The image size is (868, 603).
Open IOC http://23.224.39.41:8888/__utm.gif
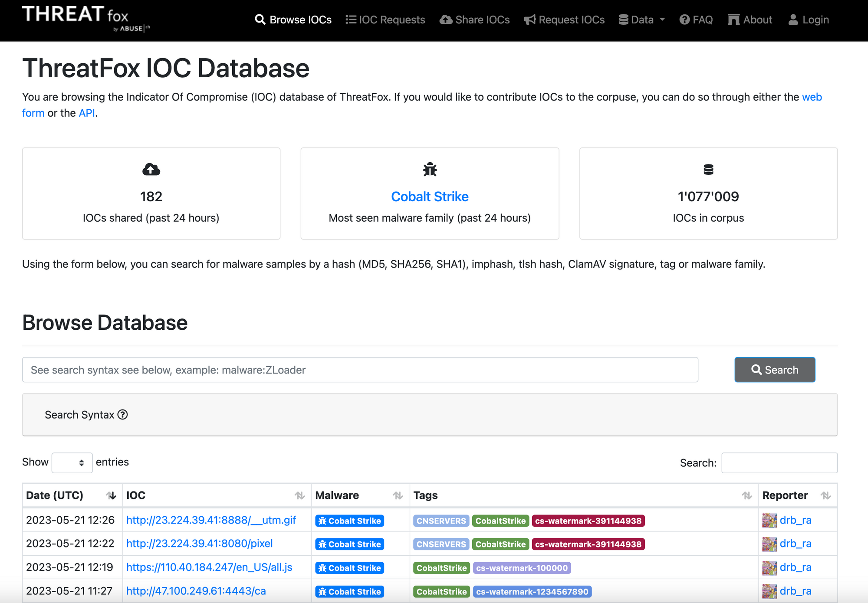click(x=211, y=520)
